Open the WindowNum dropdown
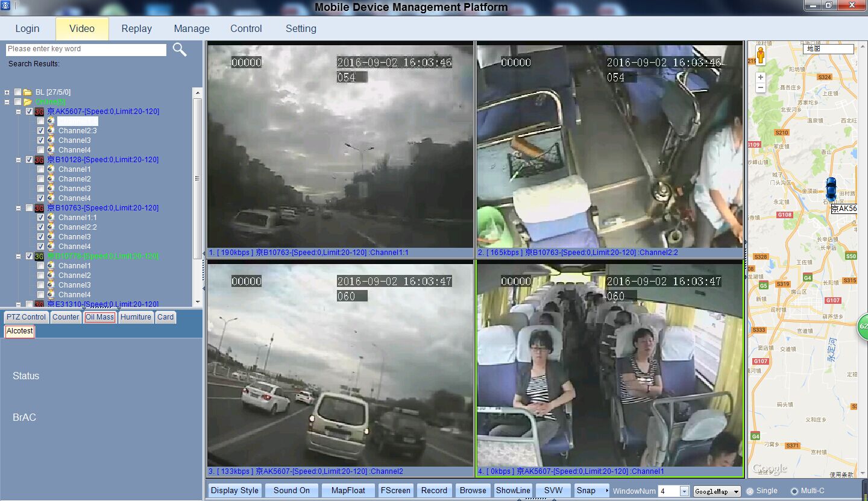868x501 pixels. click(684, 491)
